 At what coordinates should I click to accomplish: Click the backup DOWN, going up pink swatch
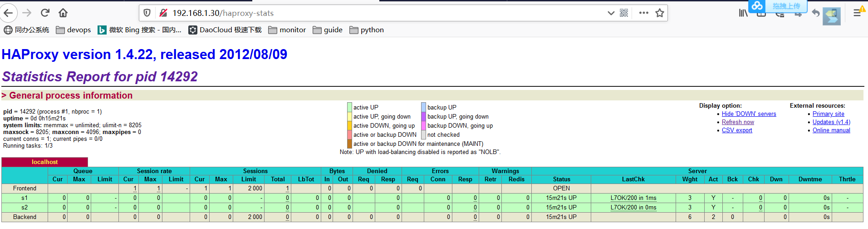click(x=423, y=125)
